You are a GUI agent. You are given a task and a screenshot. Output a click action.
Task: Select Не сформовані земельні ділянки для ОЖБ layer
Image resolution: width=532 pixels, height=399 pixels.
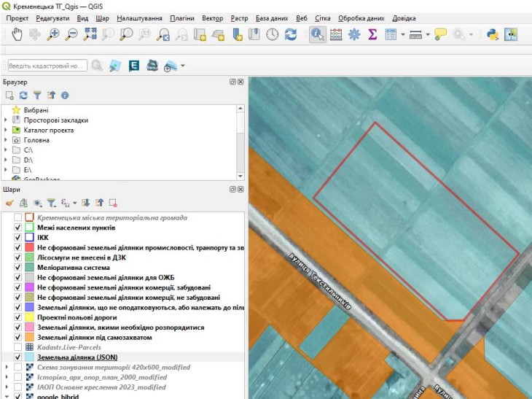click(x=106, y=277)
